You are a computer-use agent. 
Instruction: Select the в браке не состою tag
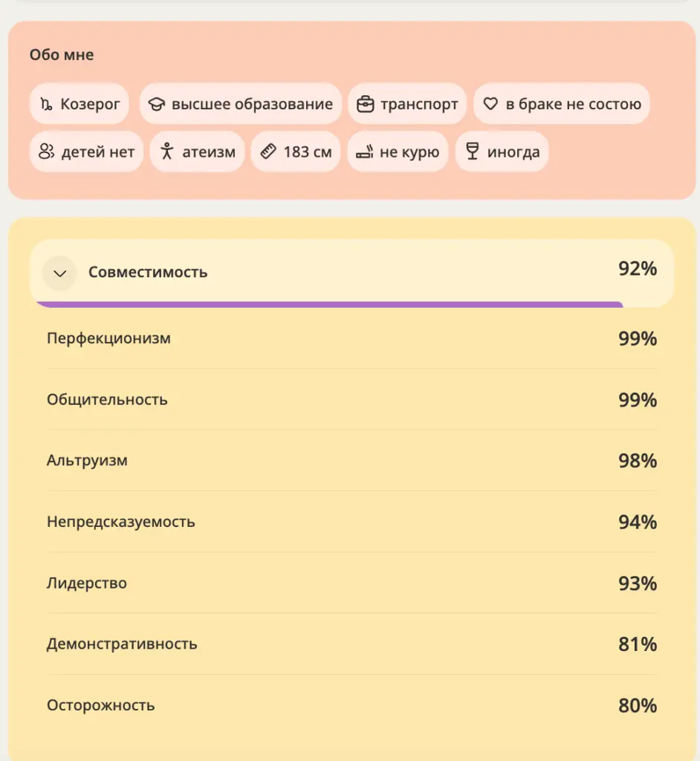coord(562,104)
